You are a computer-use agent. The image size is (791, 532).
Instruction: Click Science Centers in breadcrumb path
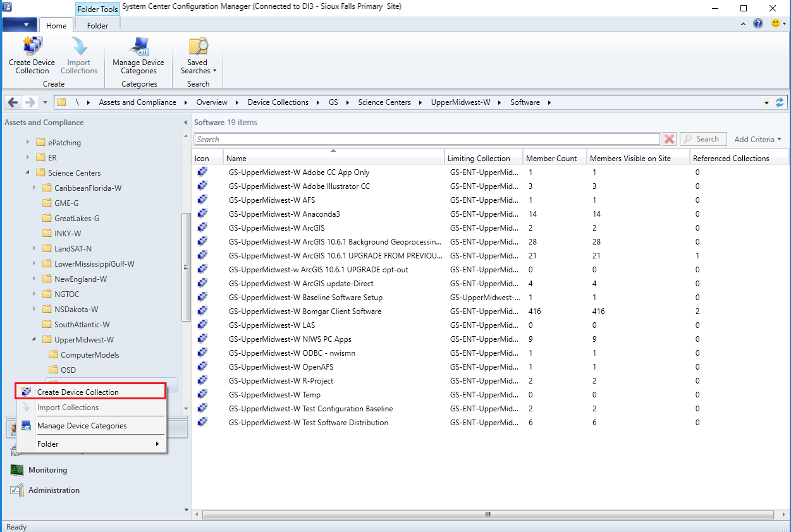tap(384, 102)
